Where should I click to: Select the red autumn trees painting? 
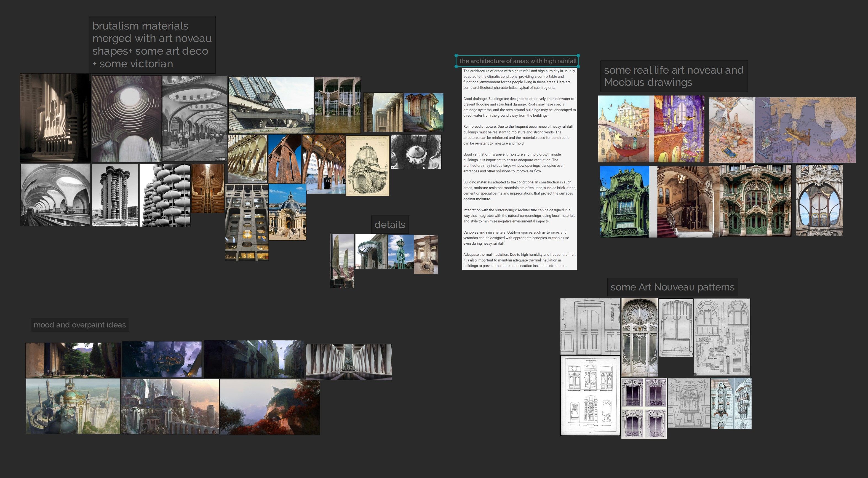(269, 407)
